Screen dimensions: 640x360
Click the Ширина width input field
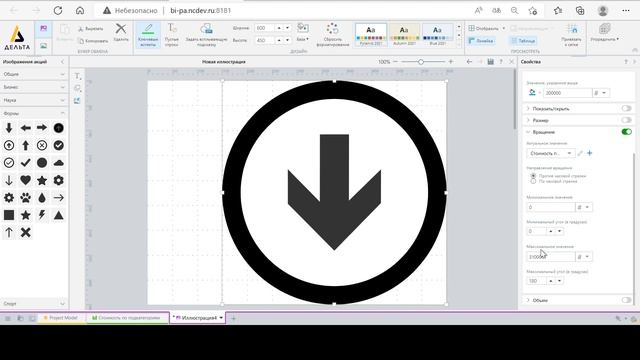click(264, 28)
